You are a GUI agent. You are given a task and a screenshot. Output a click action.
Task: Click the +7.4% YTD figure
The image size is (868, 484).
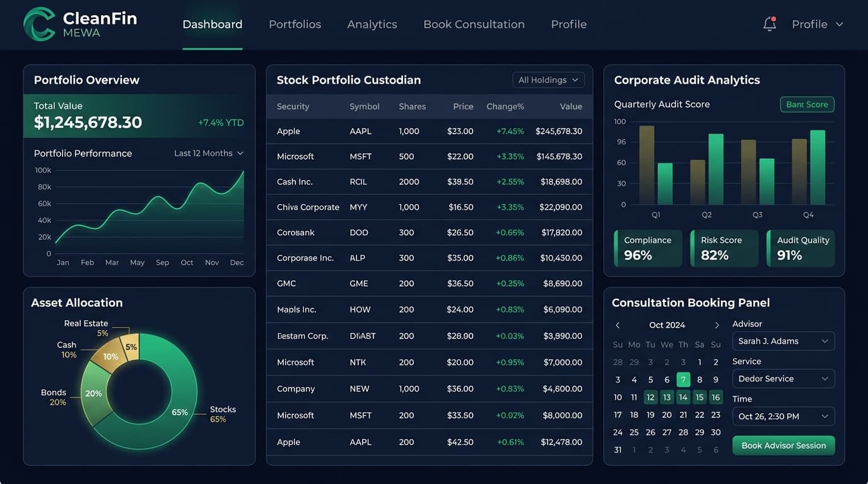click(x=221, y=123)
